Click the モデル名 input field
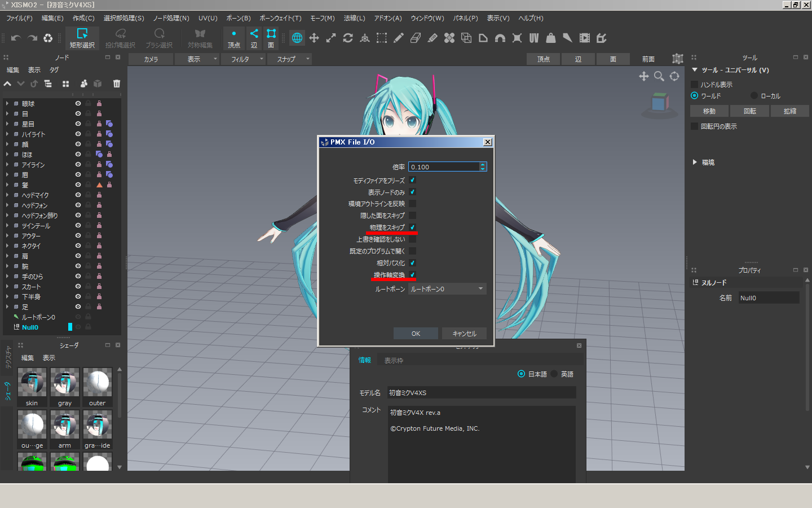The width and height of the screenshot is (812, 508). coord(482,392)
